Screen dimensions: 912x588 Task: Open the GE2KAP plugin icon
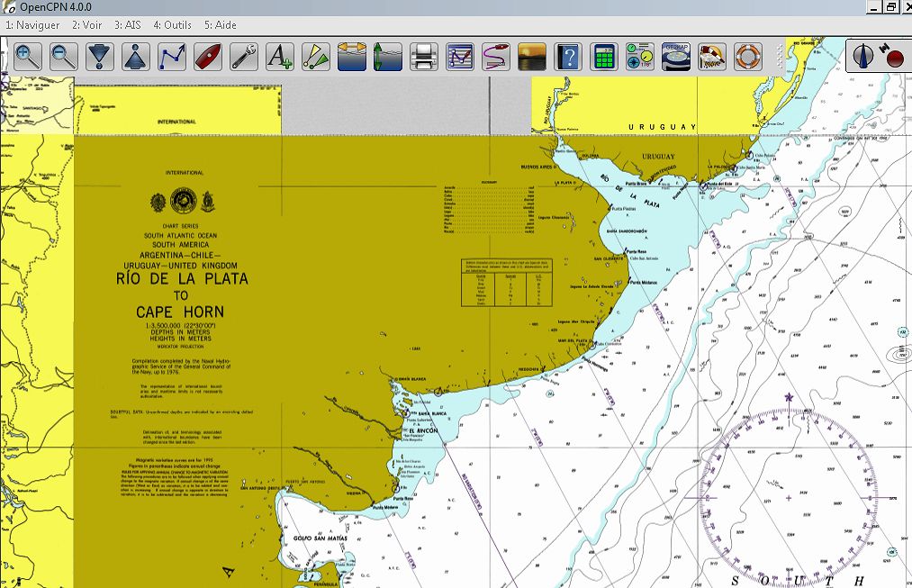point(676,57)
